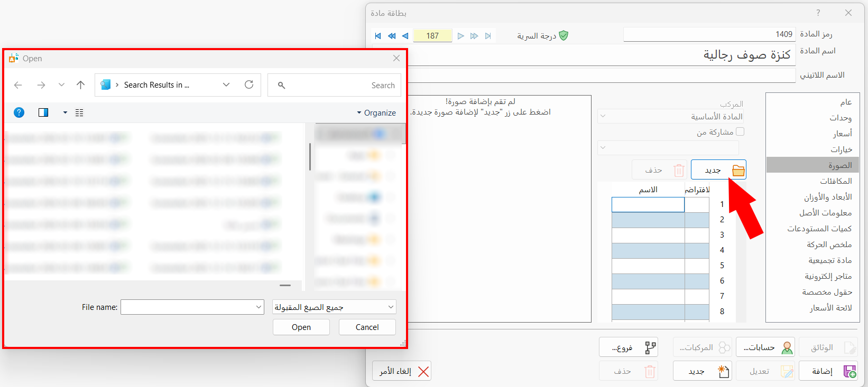Click the الاسم اللاتيني field
Screen dimensions: 868x387
point(602,75)
